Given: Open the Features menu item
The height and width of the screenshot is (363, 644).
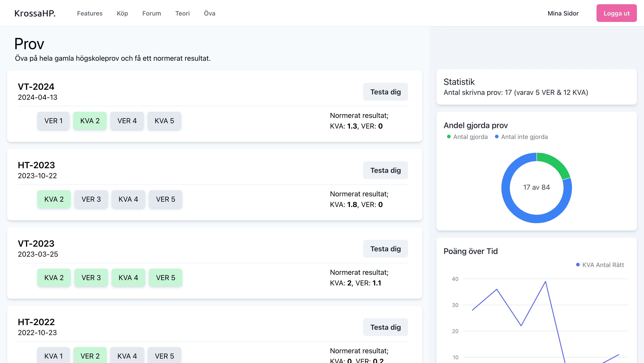Looking at the screenshot, I should (x=90, y=13).
